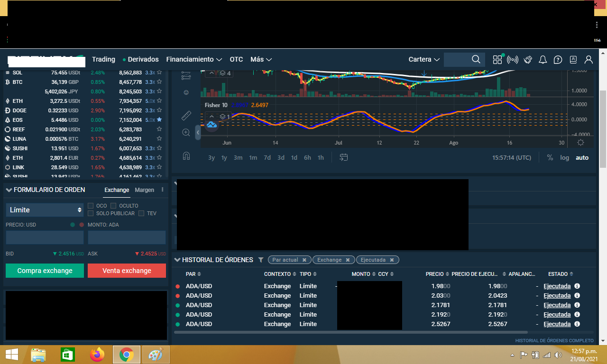Open the Límite order type dropdown
607x364 pixels.
pos(45,210)
